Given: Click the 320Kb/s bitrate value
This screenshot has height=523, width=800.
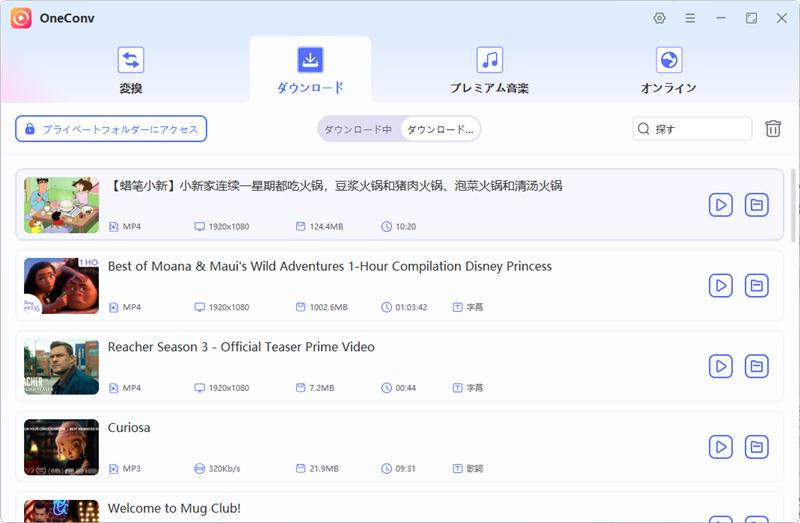Looking at the screenshot, I should (x=224, y=468).
